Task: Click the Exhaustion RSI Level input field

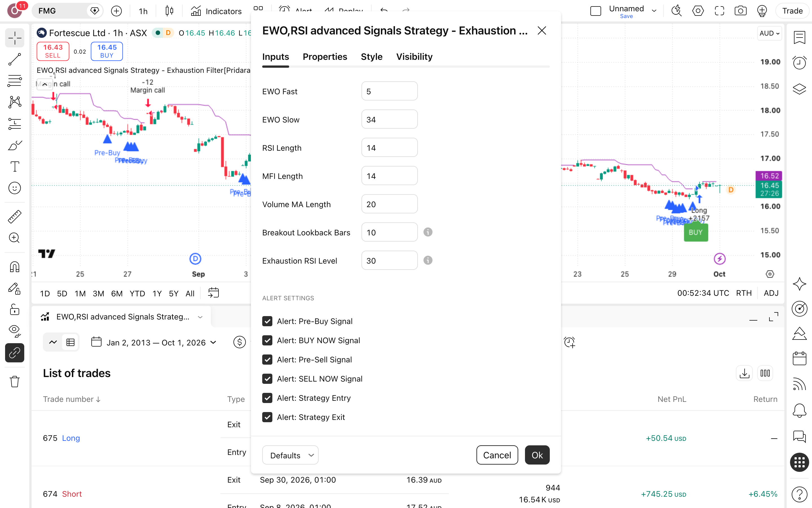Action: (x=389, y=260)
